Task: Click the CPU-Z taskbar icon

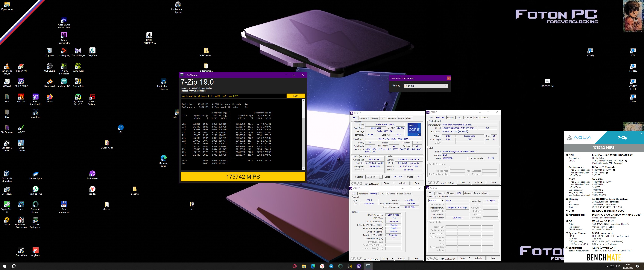Action: pyautogui.click(x=359, y=266)
